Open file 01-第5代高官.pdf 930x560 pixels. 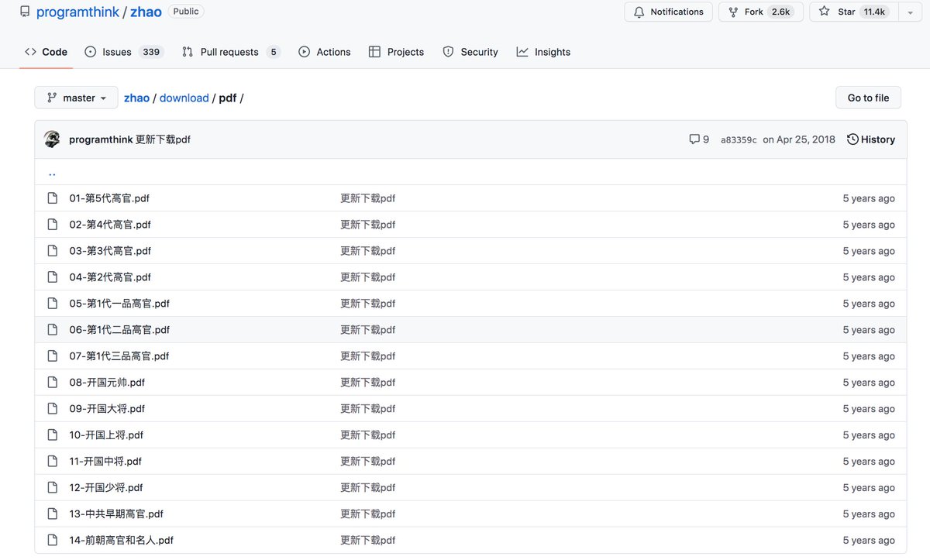[x=109, y=198]
